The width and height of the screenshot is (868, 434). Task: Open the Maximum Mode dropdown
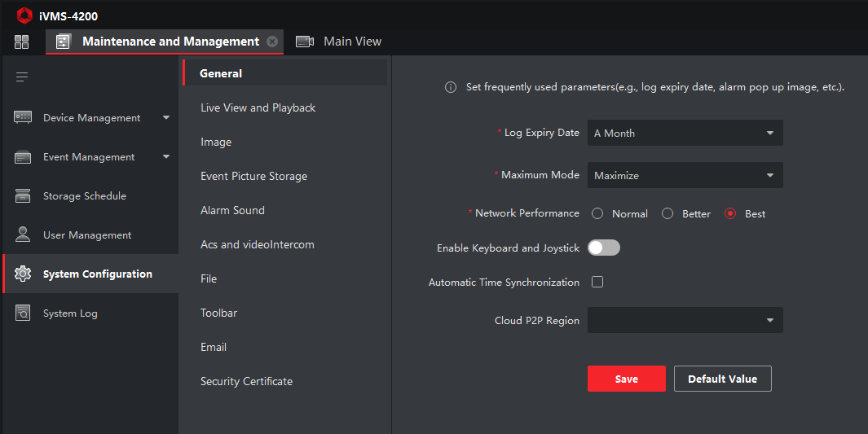coord(685,175)
